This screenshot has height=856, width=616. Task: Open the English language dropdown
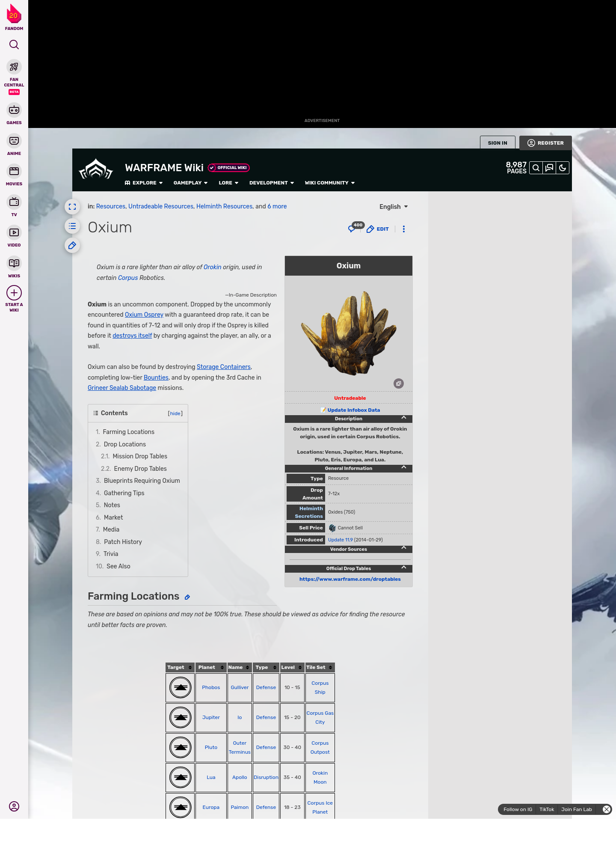(394, 207)
